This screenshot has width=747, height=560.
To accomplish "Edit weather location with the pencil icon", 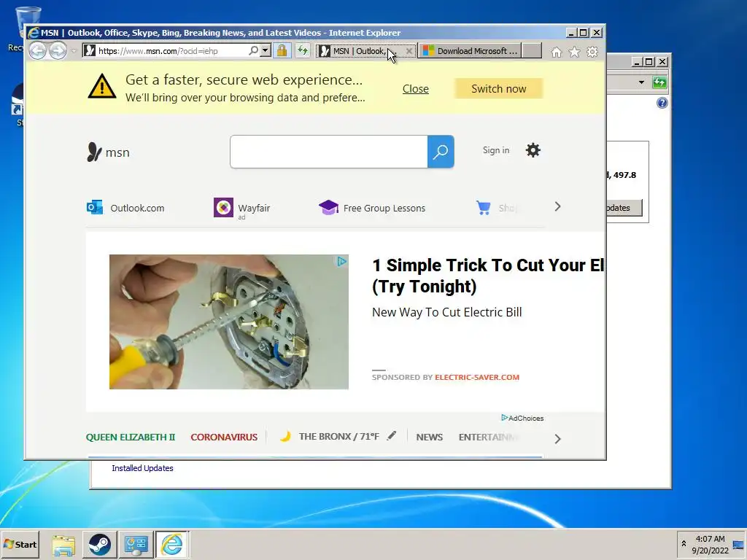I will (392, 435).
